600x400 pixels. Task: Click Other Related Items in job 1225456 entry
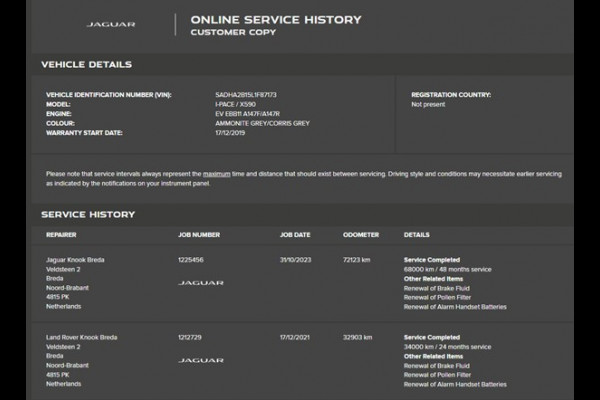(433, 279)
